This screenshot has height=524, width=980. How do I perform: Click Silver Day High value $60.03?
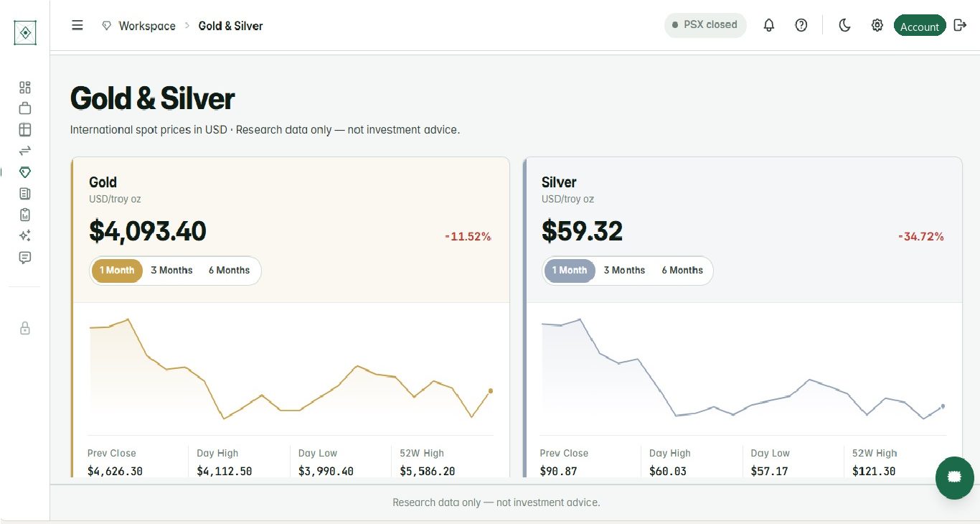668,472
